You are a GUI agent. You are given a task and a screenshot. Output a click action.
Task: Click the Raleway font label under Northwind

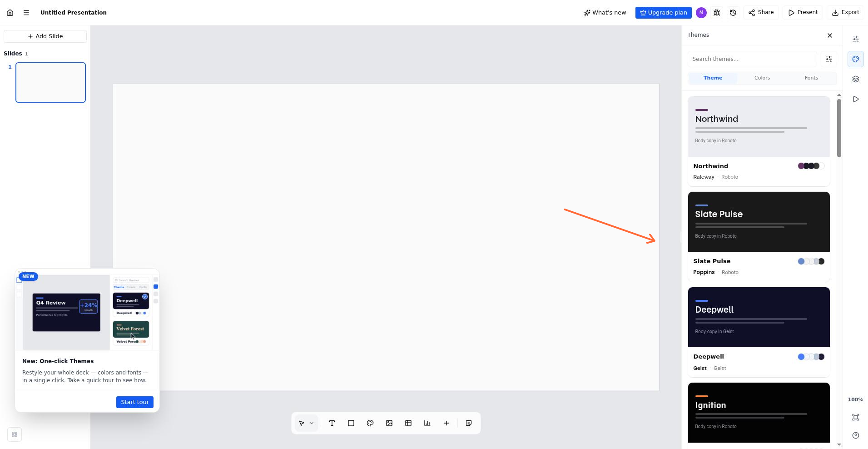704,177
